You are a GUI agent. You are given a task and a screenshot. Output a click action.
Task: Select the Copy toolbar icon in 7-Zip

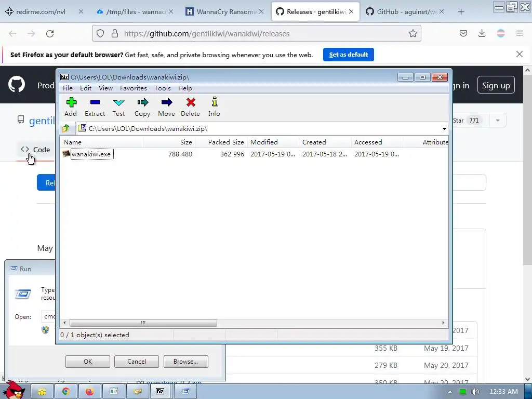[142, 107]
